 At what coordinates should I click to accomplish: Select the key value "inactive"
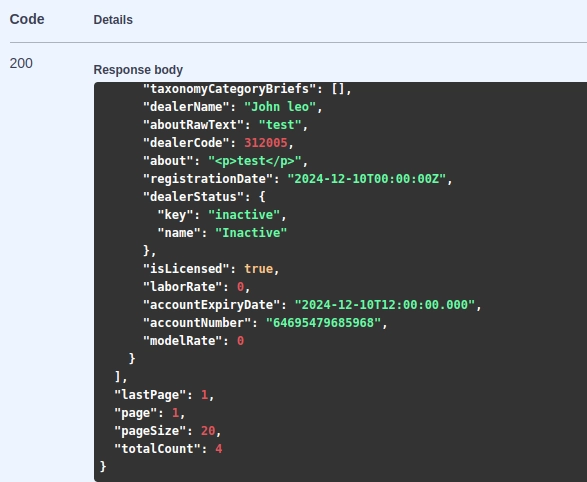(244, 215)
